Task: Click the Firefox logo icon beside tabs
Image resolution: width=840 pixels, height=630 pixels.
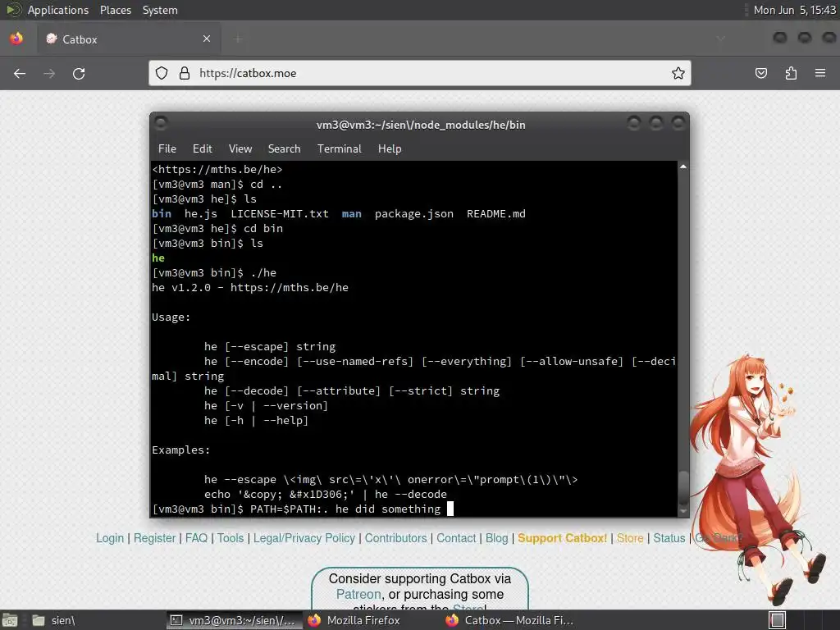Action: pyautogui.click(x=16, y=39)
